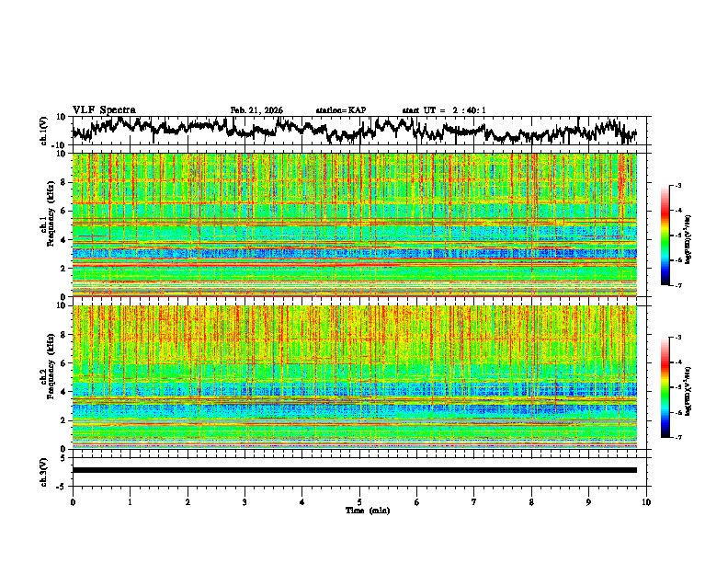
Task: Click the "8" kHz tick of ch.2 spectrogram
Action: [x=63, y=335]
